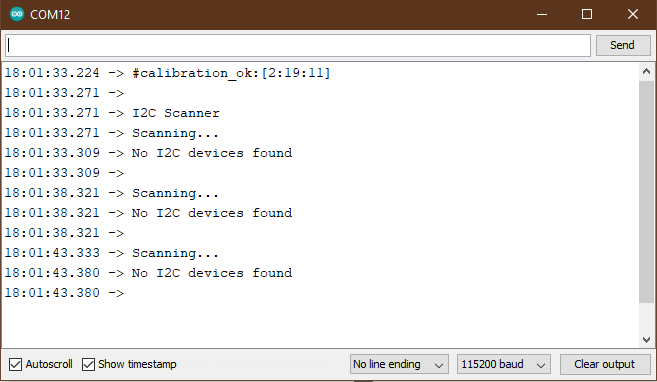Image resolution: width=657 pixels, height=382 pixels.
Task: Send the typed serial message
Action: tap(623, 45)
